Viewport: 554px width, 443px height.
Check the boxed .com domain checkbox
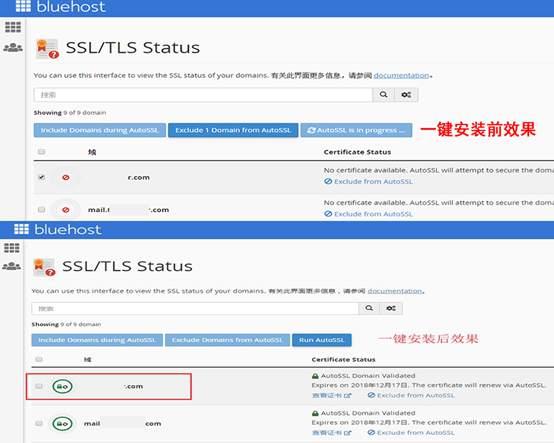pyautogui.click(x=39, y=386)
